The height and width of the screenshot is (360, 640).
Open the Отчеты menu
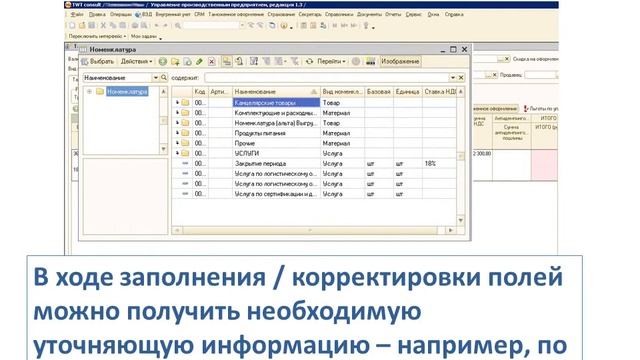[x=393, y=14]
